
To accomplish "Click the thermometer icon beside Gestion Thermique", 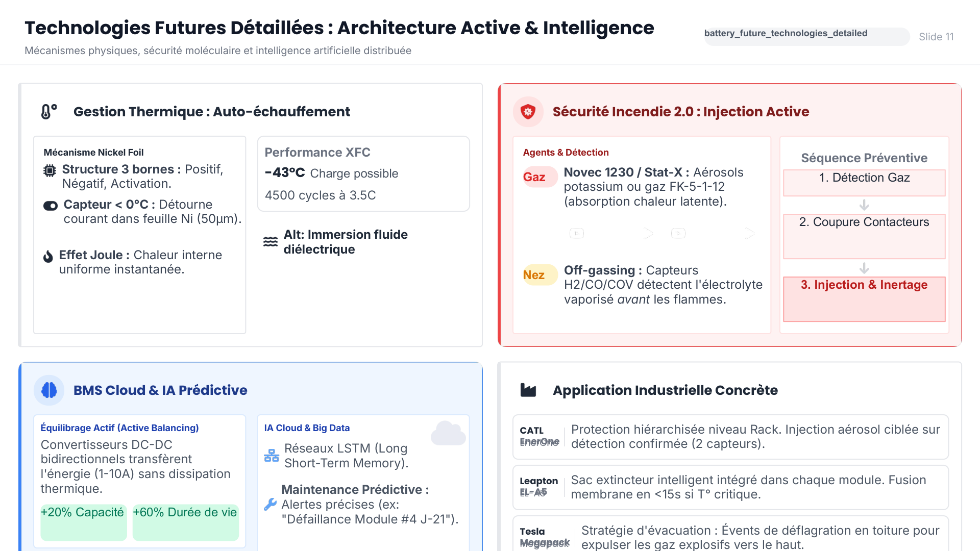I will 48,112.
